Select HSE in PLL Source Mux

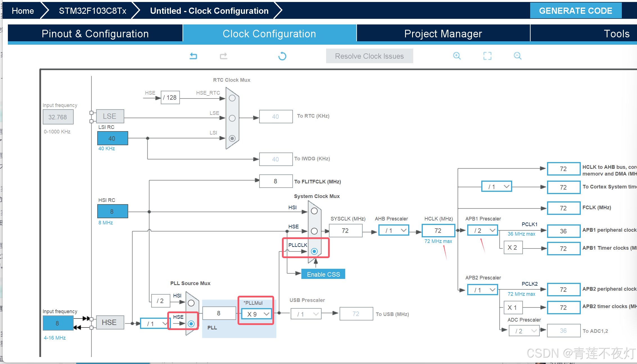coord(191,324)
